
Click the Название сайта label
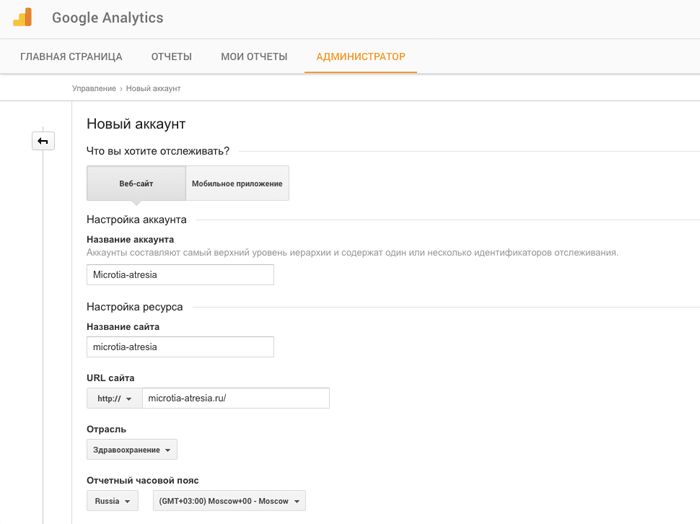[x=123, y=327]
